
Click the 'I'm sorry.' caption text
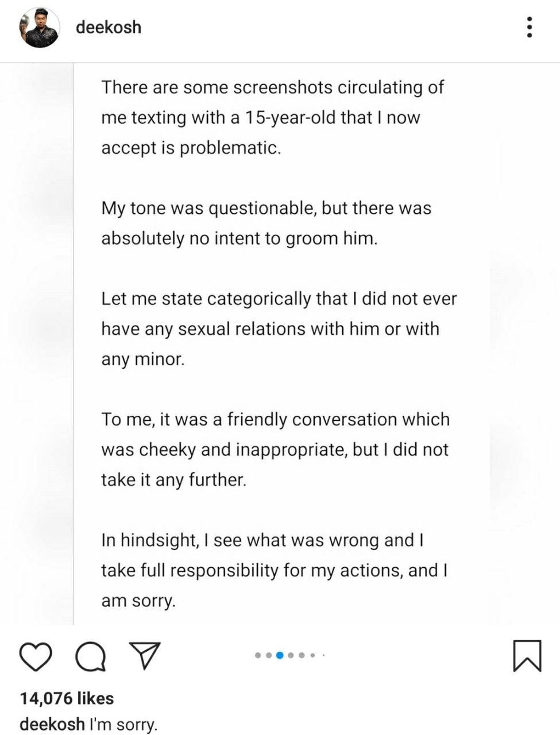tap(123, 724)
